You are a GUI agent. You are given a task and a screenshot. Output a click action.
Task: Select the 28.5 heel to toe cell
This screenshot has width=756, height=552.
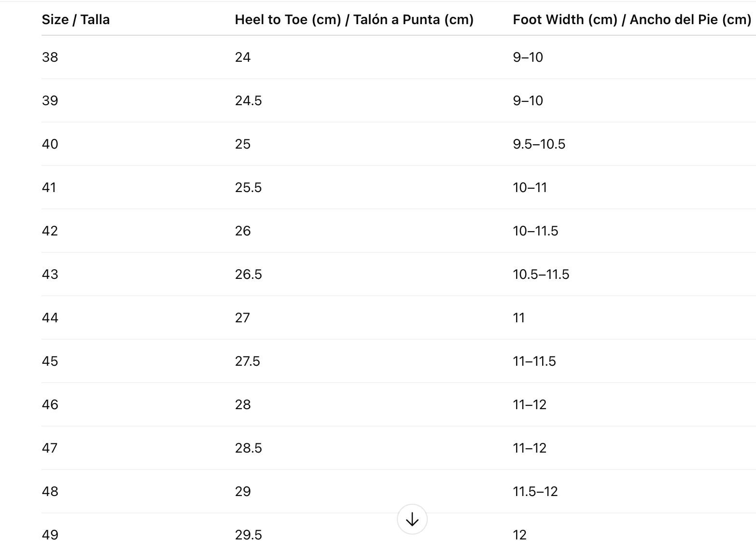[248, 448]
